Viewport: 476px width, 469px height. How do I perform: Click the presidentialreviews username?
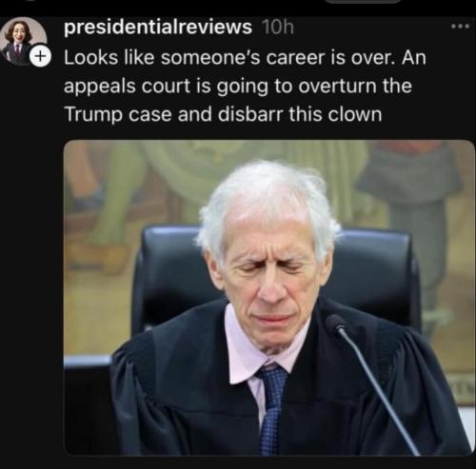pyautogui.click(x=158, y=28)
